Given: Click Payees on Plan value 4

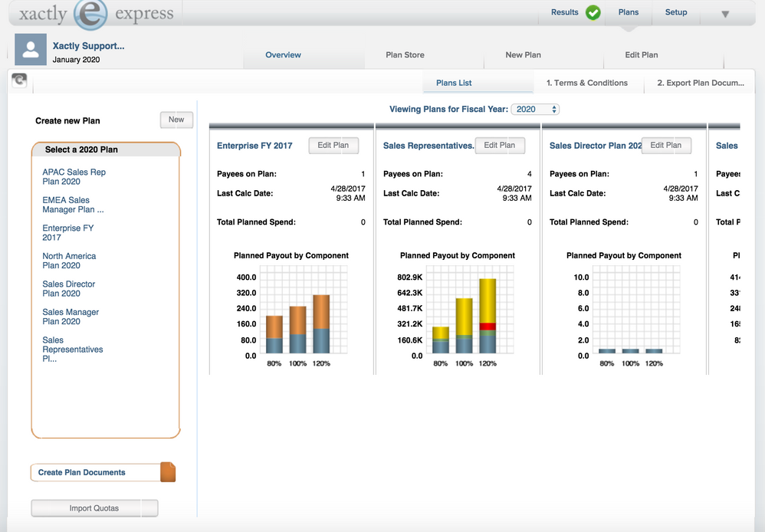Looking at the screenshot, I should tap(530, 174).
